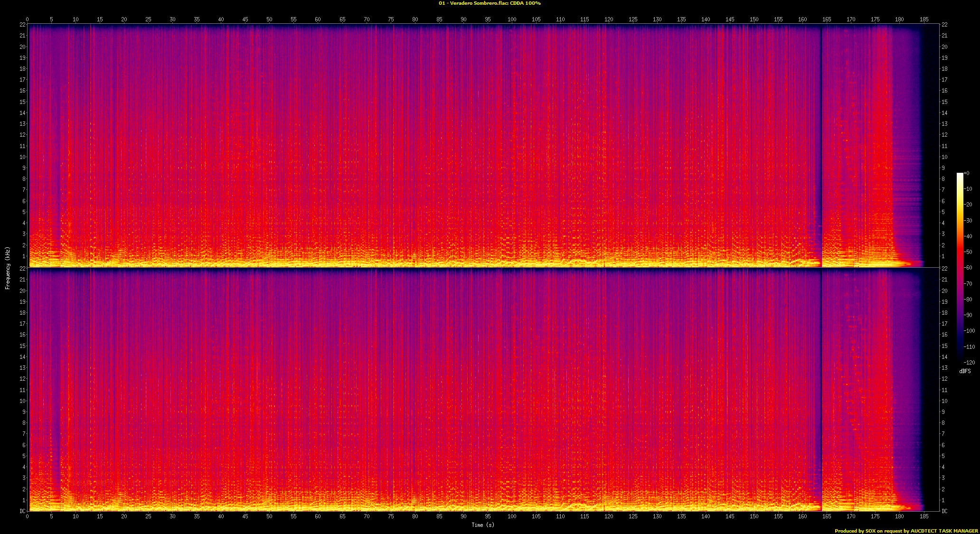The image size is (980, 534).
Task: Click the 20 kHz label on upper-right axis
Action: coord(944,47)
